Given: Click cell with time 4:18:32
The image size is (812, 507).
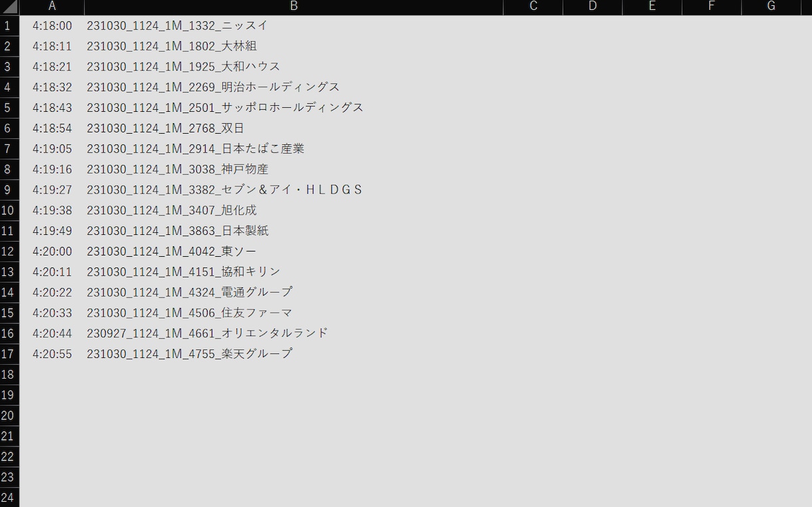Looking at the screenshot, I should (x=52, y=87).
